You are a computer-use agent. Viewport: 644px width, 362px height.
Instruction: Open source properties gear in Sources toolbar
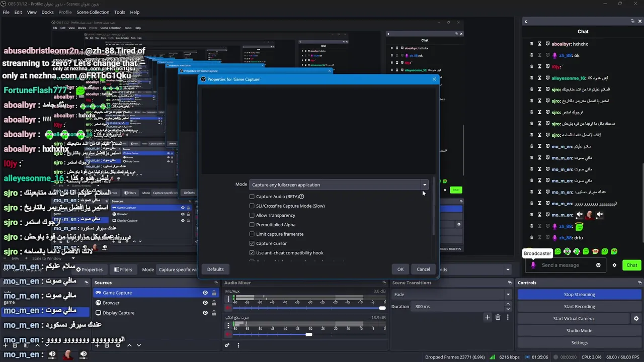119,345
